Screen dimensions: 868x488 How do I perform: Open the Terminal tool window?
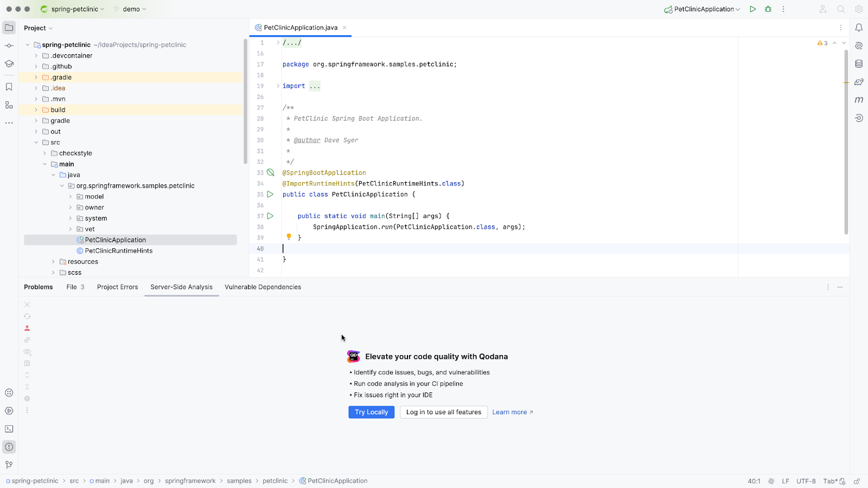tap(9, 429)
